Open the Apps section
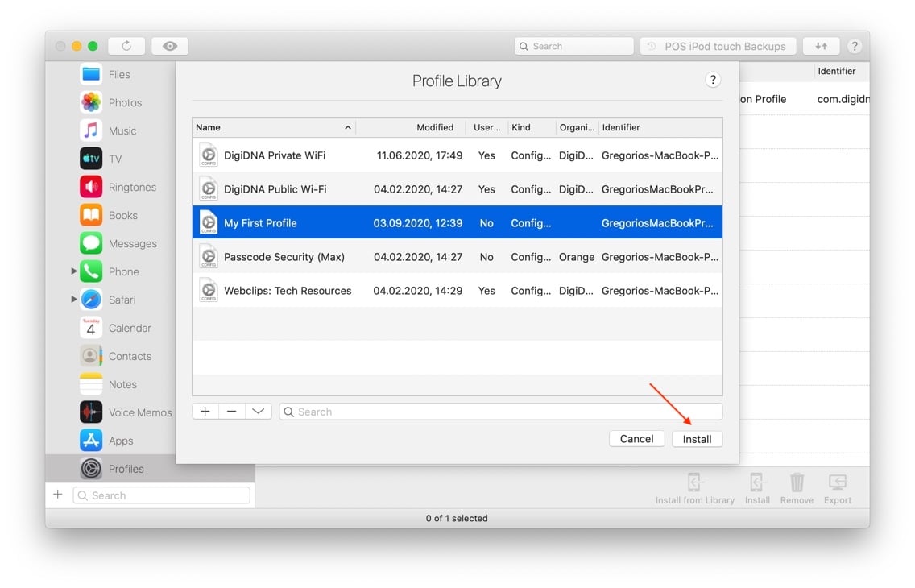Viewport: 915px width, 588px height. pyautogui.click(x=120, y=441)
